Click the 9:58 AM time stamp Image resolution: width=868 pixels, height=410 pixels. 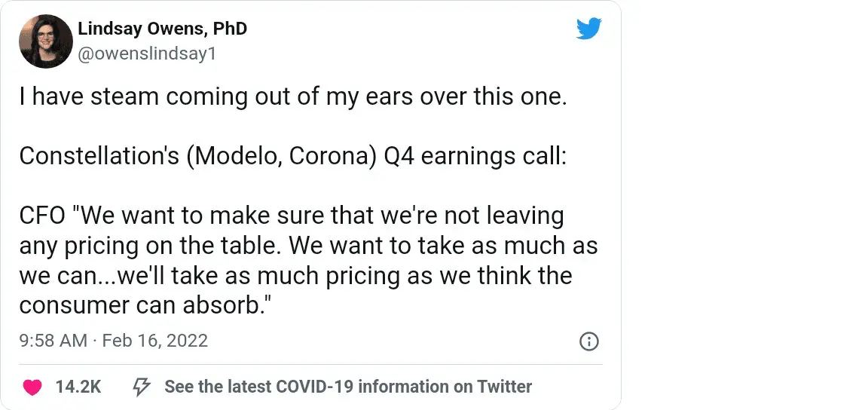[x=53, y=341]
